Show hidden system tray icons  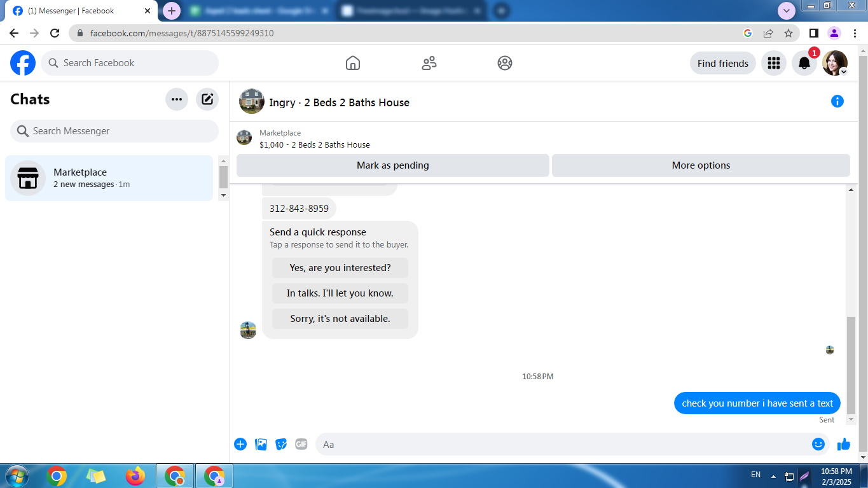pyautogui.click(x=774, y=476)
